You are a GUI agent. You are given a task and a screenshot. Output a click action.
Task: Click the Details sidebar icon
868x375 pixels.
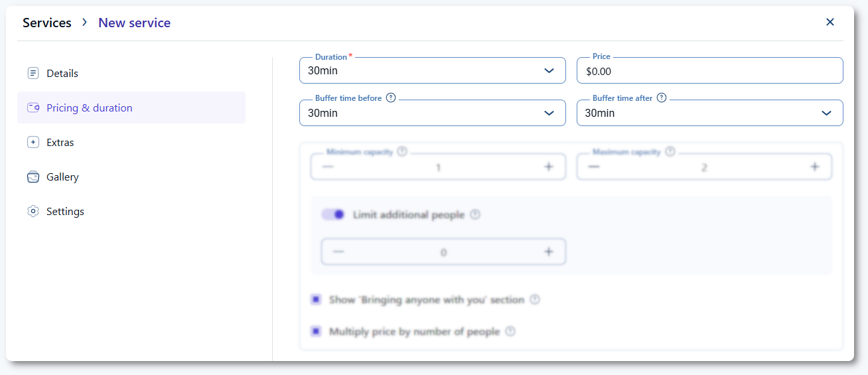point(33,73)
